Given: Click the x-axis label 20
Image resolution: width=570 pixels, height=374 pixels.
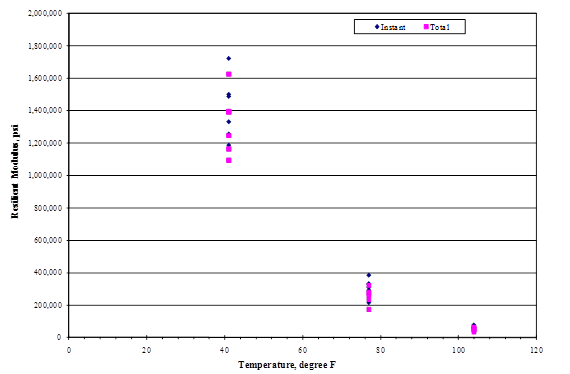Looking at the screenshot, I should (146, 350).
